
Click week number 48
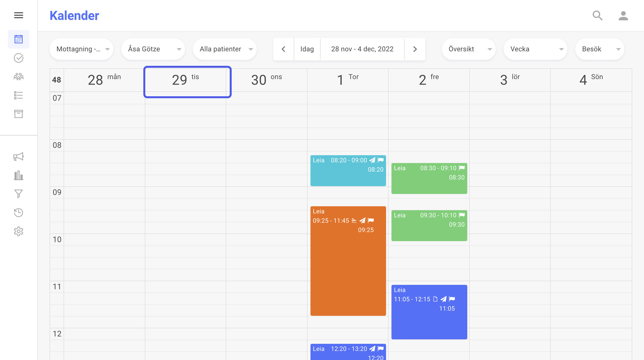56,80
